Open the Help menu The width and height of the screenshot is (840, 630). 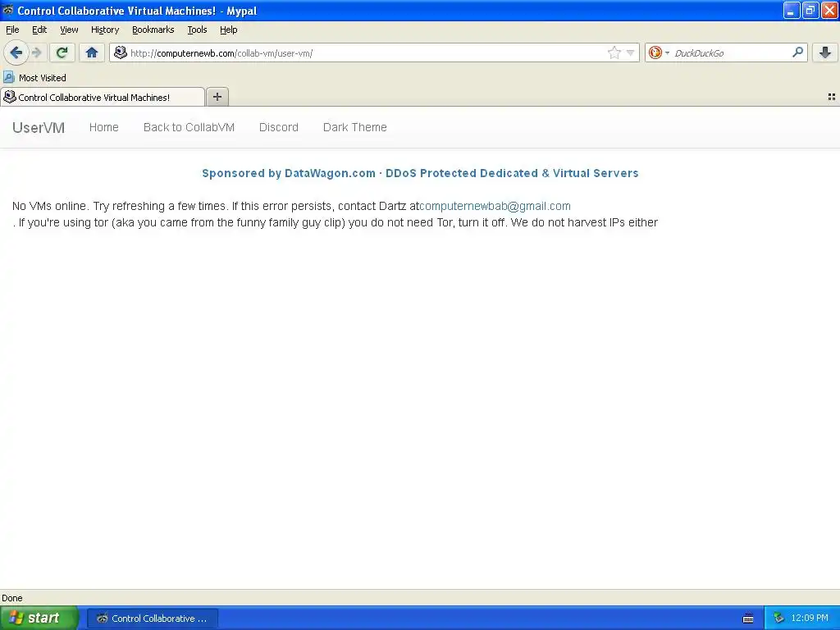pos(229,30)
